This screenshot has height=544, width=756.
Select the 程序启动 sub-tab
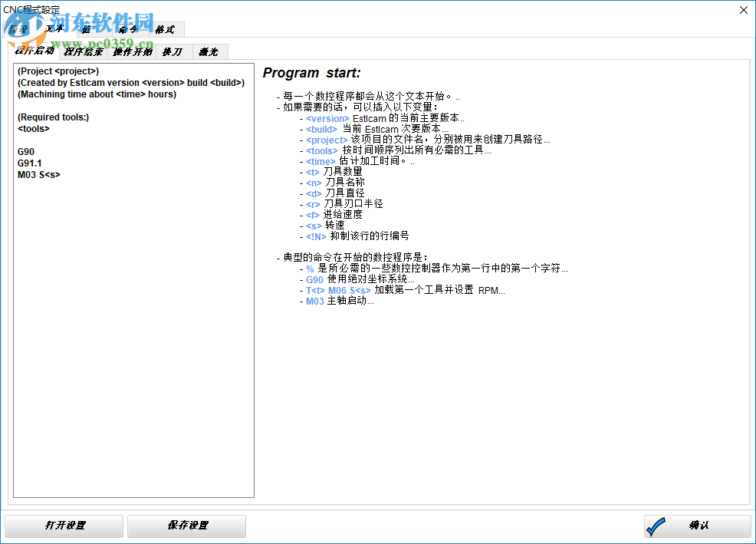point(35,51)
